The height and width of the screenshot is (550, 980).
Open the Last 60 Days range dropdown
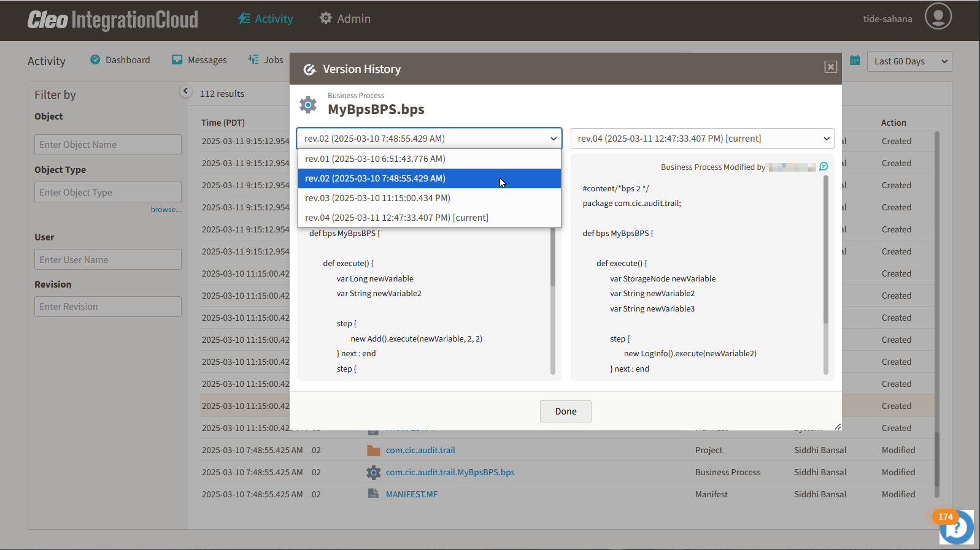point(909,61)
